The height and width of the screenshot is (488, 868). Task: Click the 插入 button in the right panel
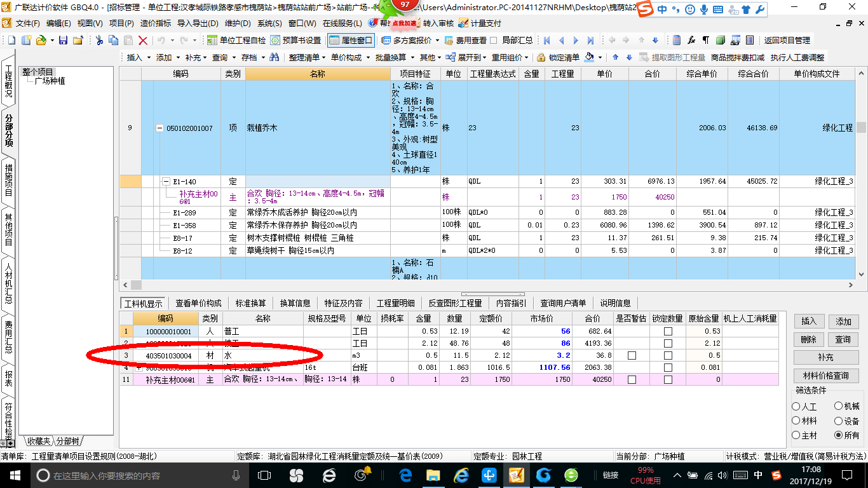point(809,322)
